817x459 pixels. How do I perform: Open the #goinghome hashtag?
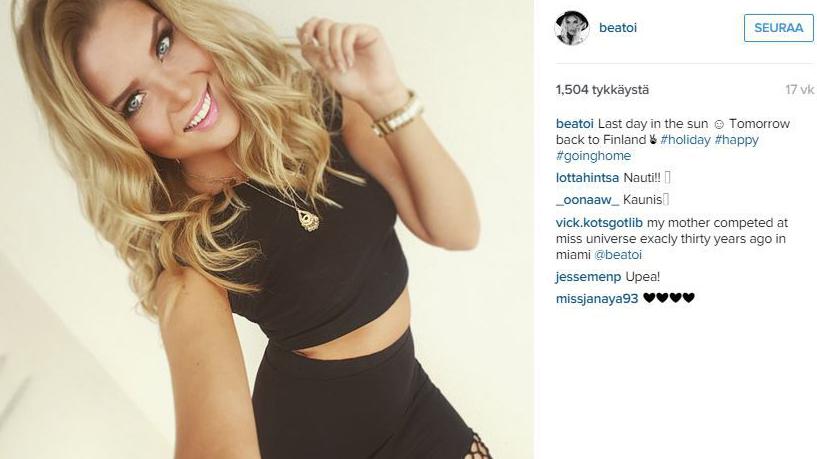(593, 156)
